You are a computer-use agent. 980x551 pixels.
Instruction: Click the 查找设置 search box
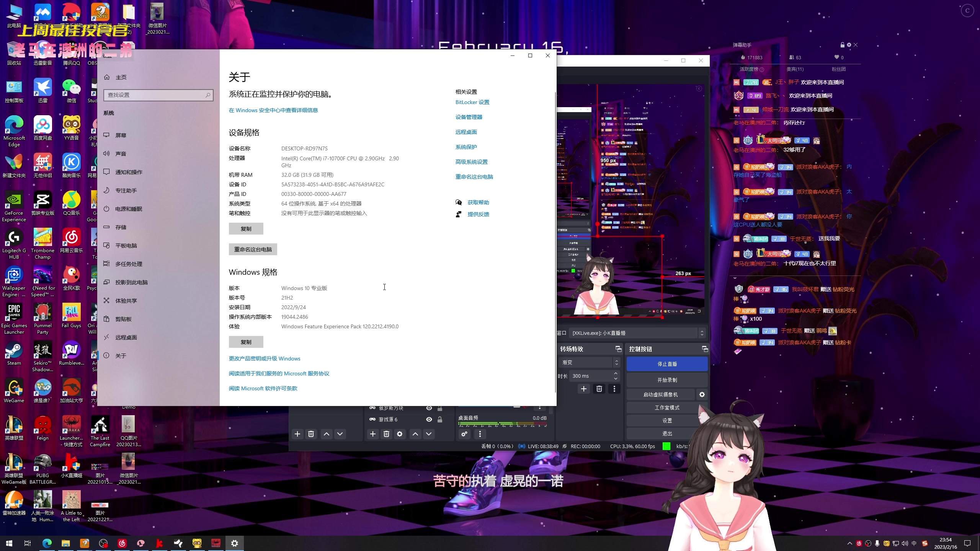pyautogui.click(x=158, y=95)
